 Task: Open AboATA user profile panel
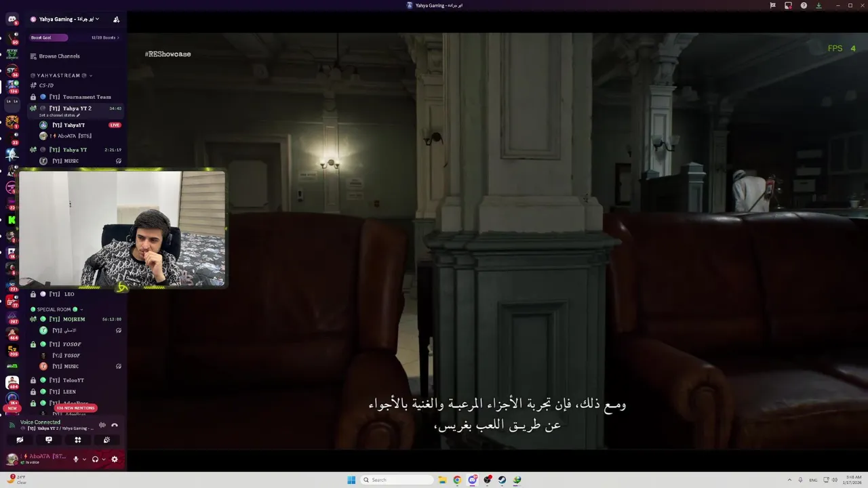click(37, 459)
